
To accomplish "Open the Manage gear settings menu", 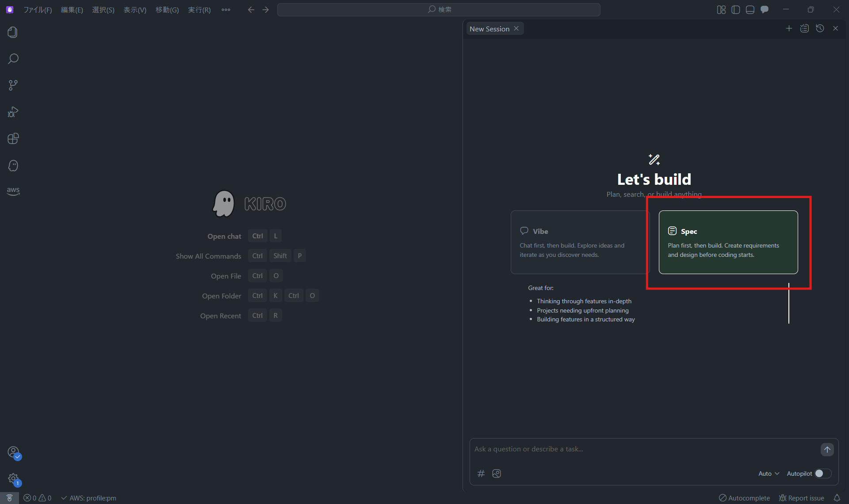I will [x=13, y=478].
